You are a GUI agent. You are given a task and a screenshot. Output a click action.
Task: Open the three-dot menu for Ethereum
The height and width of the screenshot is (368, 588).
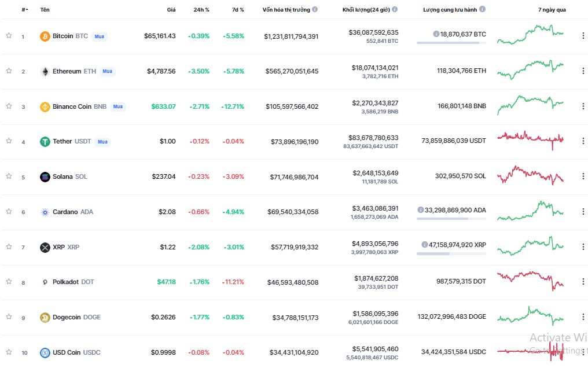click(583, 71)
